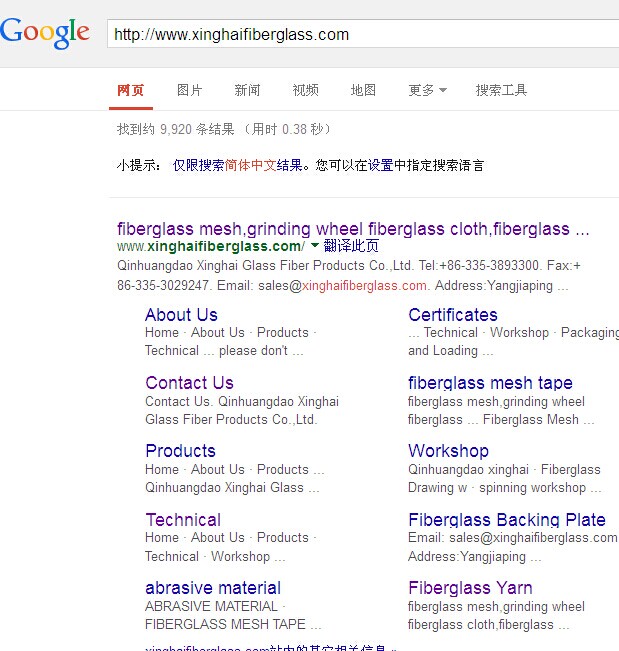The height and width of the screenshot is (651, 619).
Task: Open the fiberglass mesh tape sitelink
Action: point(490,383)
